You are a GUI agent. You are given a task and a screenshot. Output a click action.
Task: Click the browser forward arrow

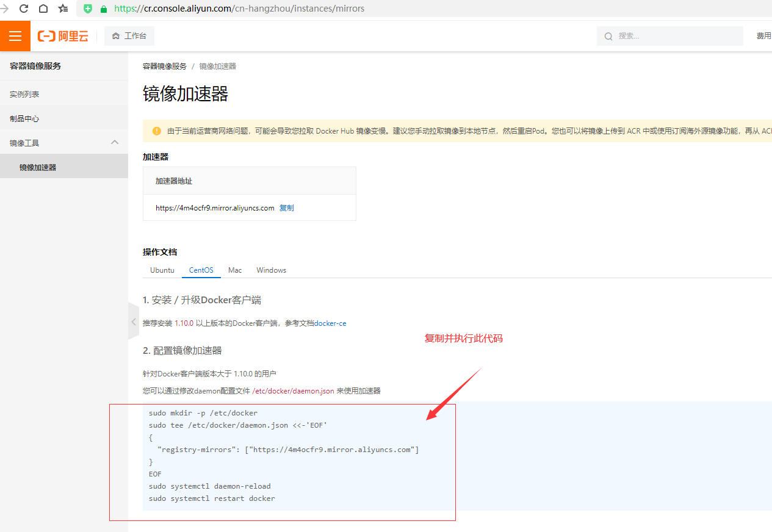(x=5, y=9)
